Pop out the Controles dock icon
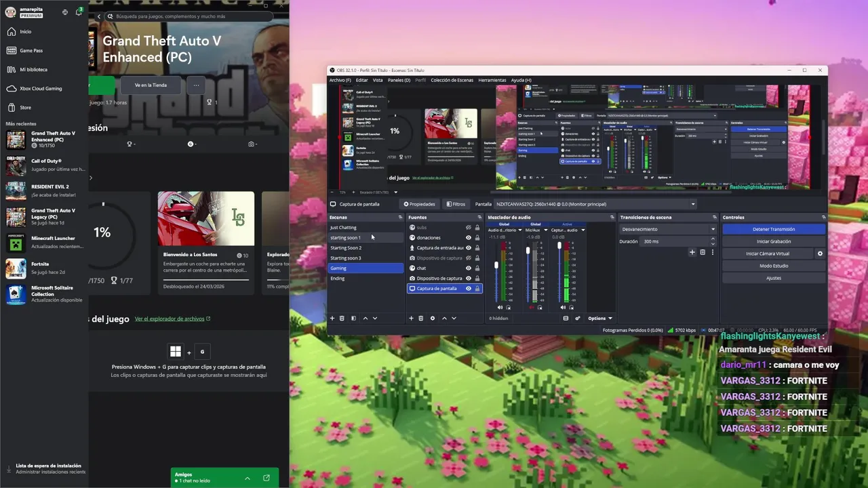 [823, 218]
